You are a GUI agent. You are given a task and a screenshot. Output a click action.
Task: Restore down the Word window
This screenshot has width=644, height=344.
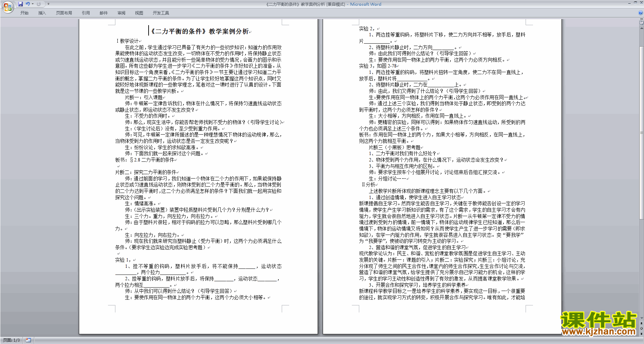(x=635, y=3)
